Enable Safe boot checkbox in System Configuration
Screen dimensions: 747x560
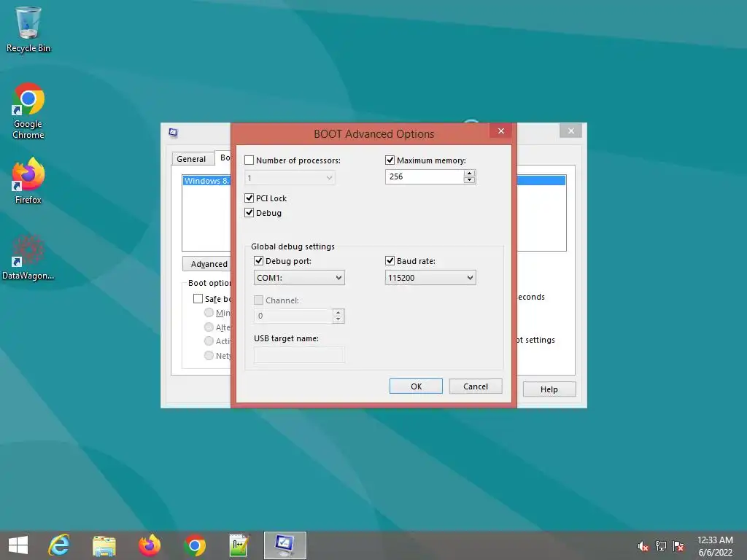198,298
